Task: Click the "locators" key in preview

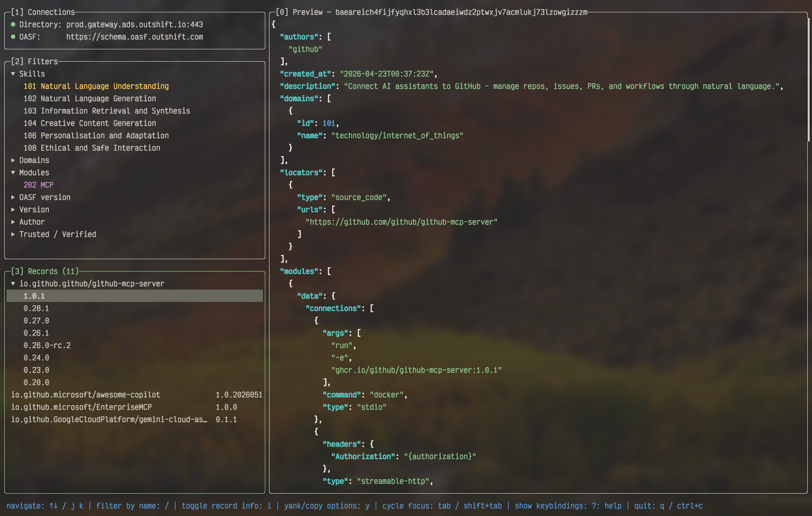Action: click(x=301, y=173)
